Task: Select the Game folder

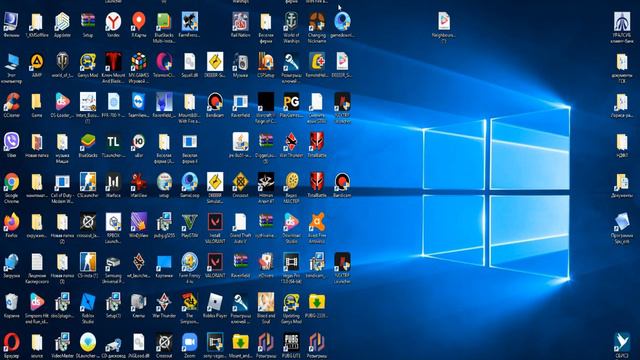Action: tap(37, 102)
